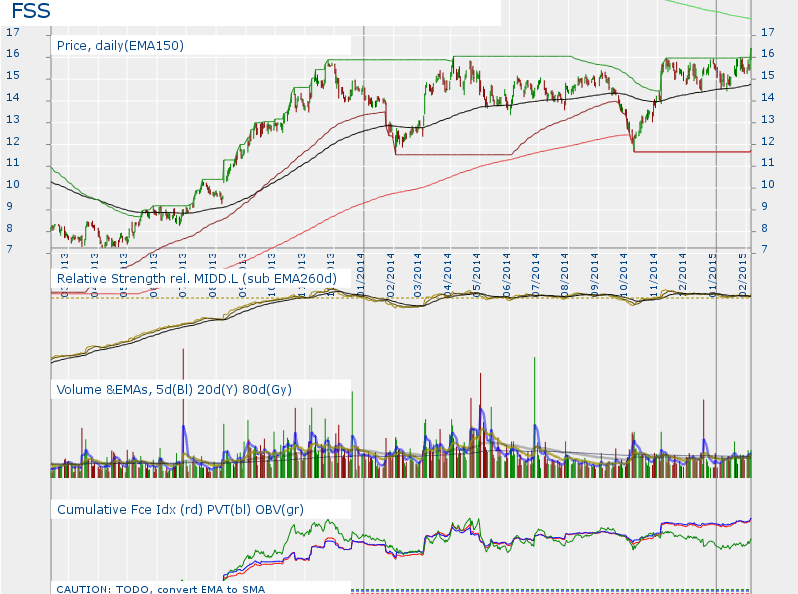Image resolution: width=798 pixels, height=594 pixels.
Task: Click the 17 label on the left price axis
Action: [x=13, y=32]
